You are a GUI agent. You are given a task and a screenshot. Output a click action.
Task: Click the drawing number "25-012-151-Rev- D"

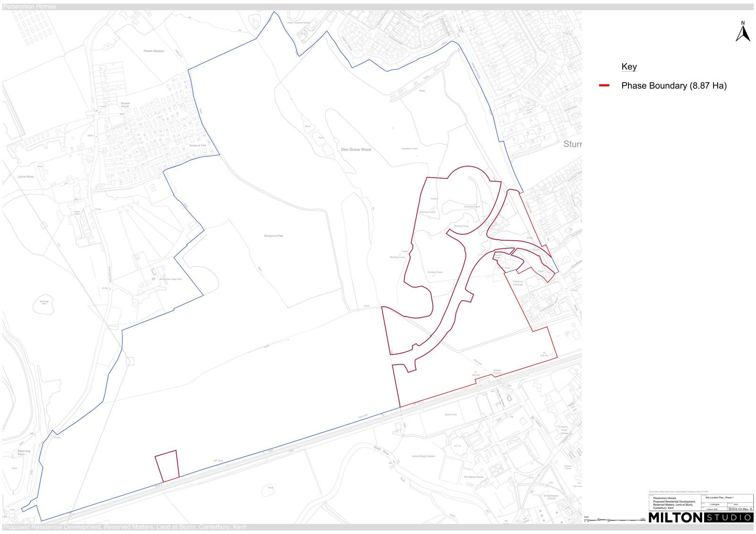pos(740,509)
